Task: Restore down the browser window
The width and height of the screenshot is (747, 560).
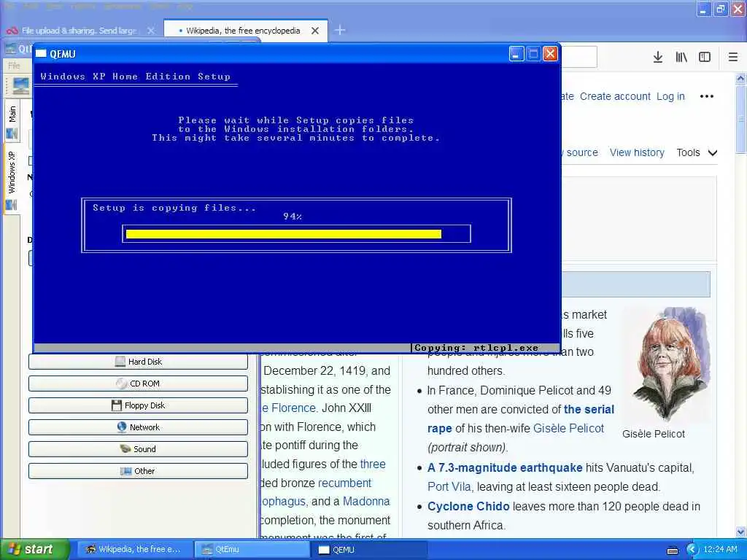Action: click(720, 9)
